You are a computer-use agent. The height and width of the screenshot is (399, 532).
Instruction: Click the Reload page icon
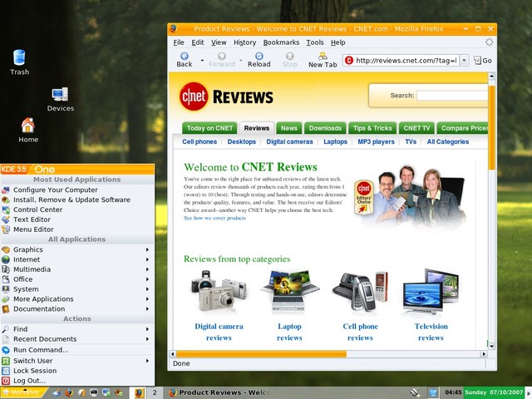[259, 56]
